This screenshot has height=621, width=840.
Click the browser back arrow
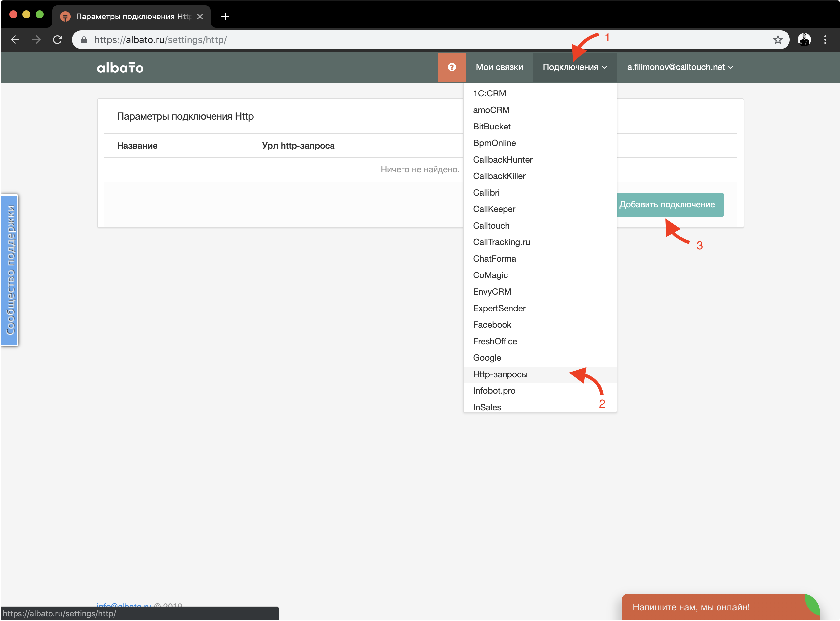pyautogui.click(x=15, y=39)
